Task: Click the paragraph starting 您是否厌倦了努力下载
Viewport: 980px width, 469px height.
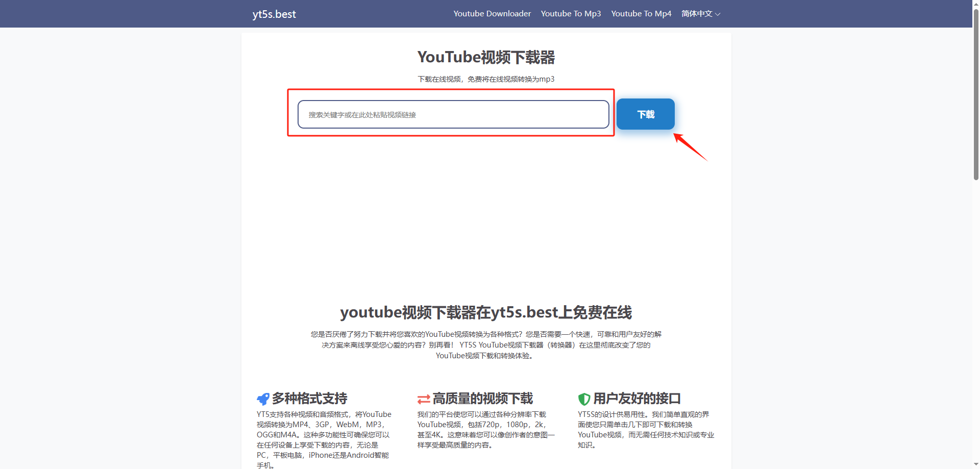Action: pos(486,345)
